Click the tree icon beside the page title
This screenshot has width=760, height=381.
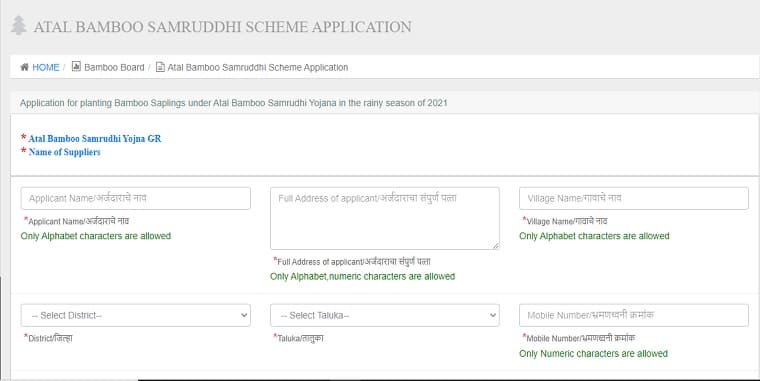click(18, 26)
